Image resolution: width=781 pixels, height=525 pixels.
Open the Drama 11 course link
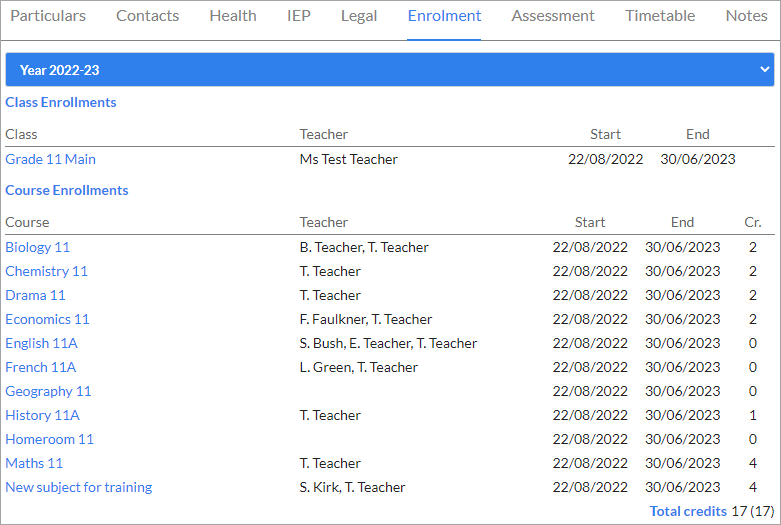coord(35,295)
